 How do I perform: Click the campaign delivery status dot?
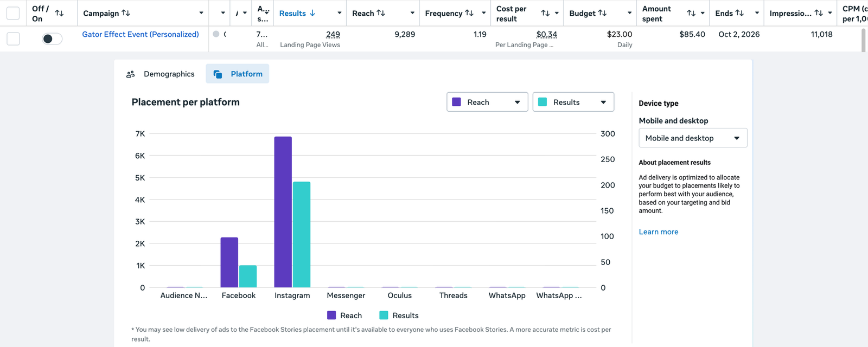[216, 34]
